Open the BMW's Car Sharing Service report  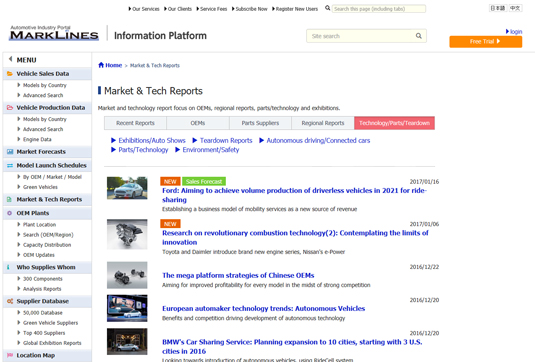pos(292,346)
